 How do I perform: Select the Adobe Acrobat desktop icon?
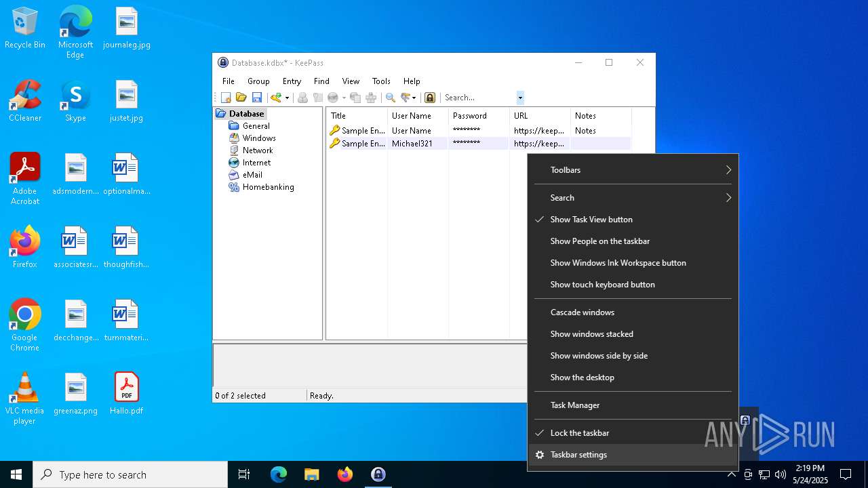(25, 178)
